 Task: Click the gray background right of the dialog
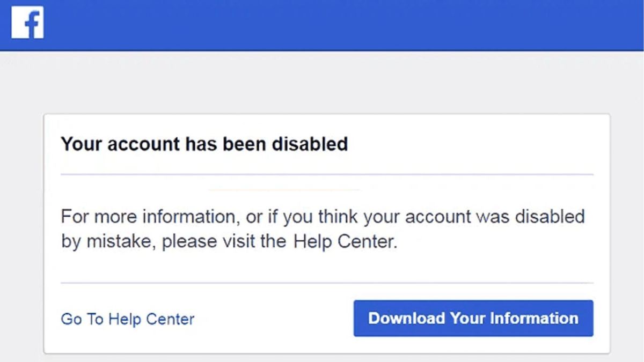pyautogui.click(x=627, y=215)
